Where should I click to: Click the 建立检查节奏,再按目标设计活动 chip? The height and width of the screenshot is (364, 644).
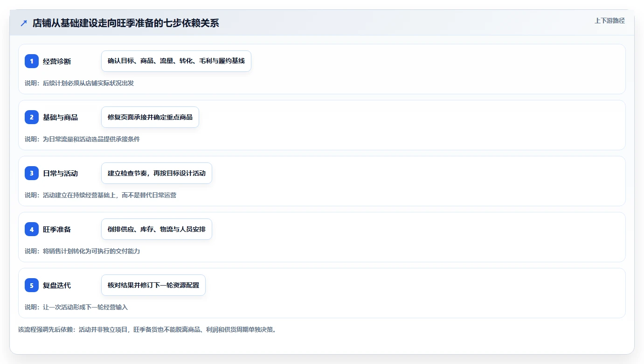tap(157, 173)
